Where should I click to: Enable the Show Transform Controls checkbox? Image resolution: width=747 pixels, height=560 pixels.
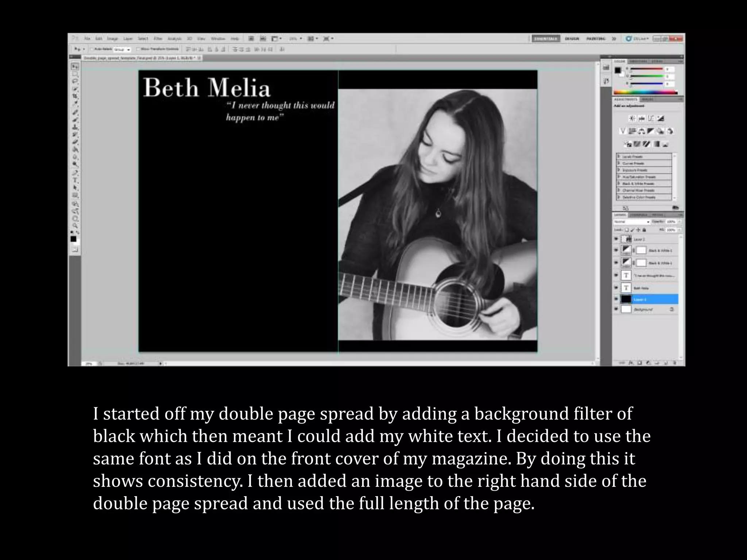(x=138, y=49)
